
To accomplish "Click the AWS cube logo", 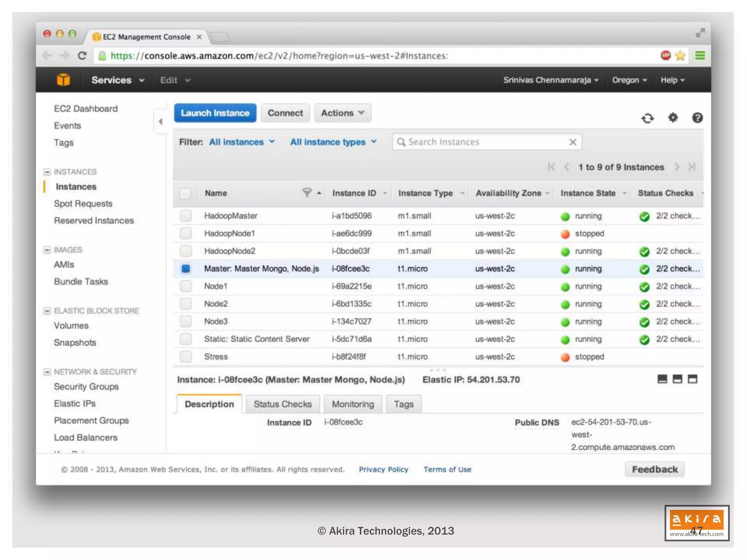I will tap(63, 80).
